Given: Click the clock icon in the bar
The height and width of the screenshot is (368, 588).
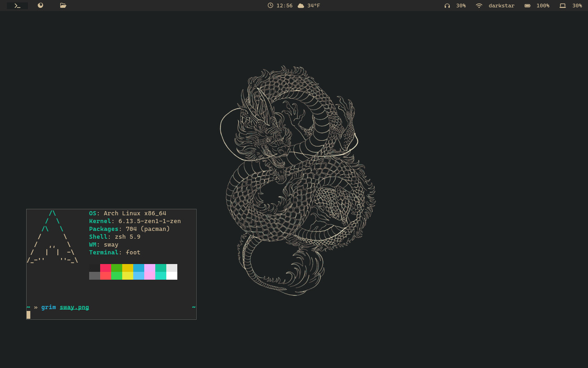Looking at the screenshot, I should (271, 6).
